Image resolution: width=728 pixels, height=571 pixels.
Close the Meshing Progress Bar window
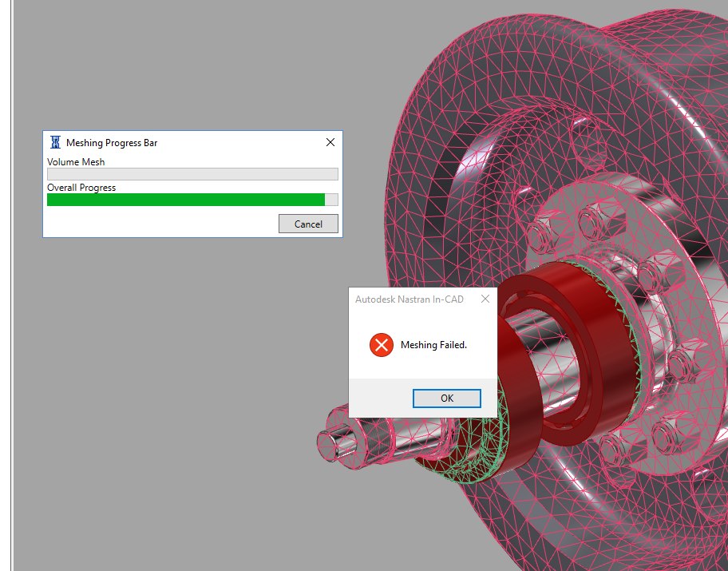point(330,142)
